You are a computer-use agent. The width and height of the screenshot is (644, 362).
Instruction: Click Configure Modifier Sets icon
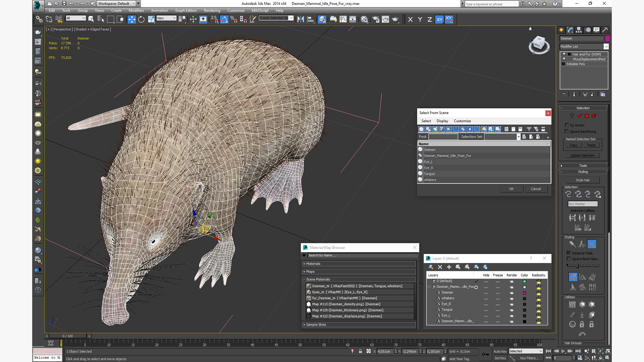[603, 95]
